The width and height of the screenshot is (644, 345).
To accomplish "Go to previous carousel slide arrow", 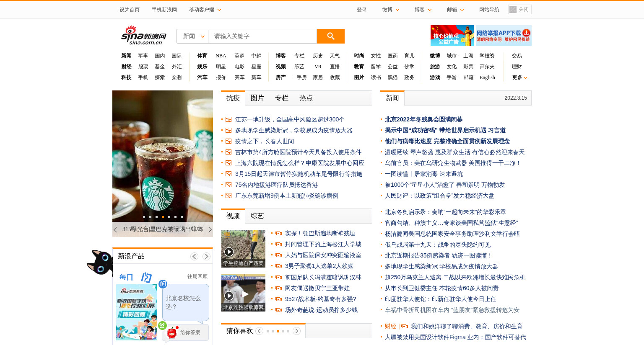I will point(115,229).
